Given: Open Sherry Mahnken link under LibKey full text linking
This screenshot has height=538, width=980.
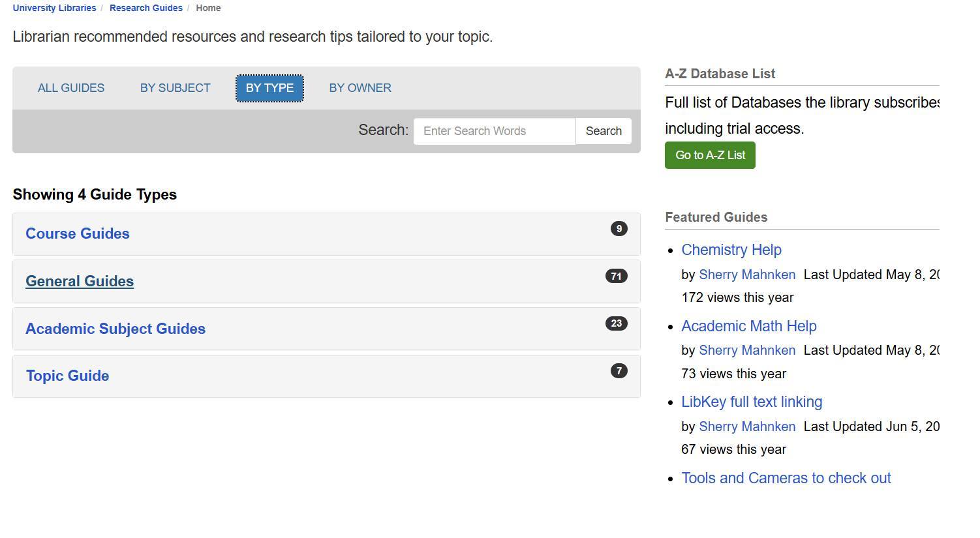Looking at the screenshot, I should pos(747,426).
